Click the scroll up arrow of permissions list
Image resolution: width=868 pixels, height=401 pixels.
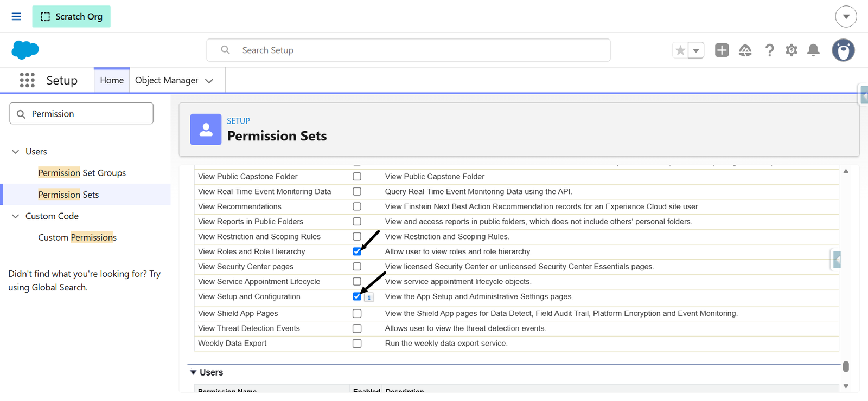point(846,171)
